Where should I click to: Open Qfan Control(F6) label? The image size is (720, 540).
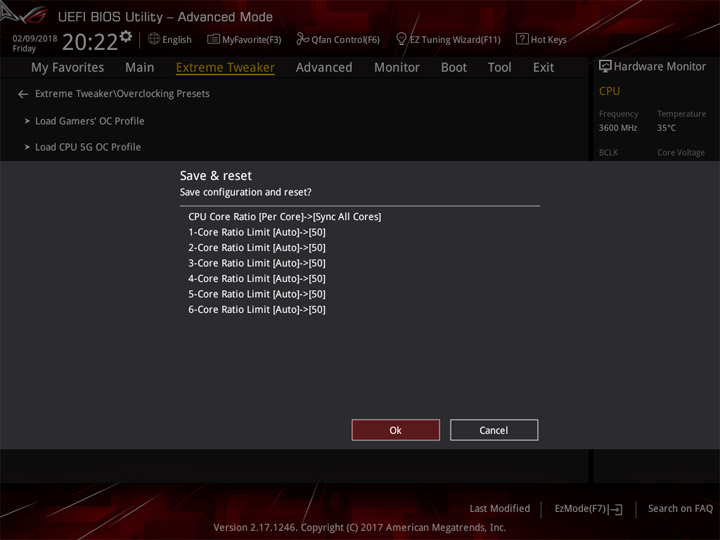346,39
